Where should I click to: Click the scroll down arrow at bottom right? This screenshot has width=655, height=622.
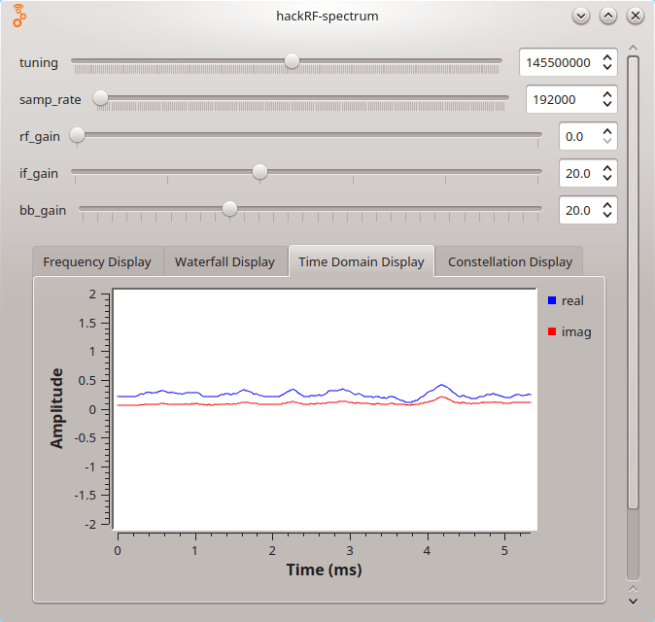tap(632, 601)
